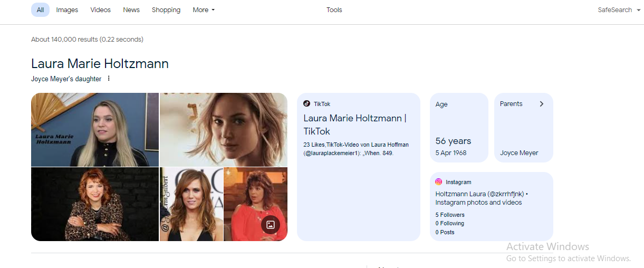Click the Joyce Meyer's daughter subtitle
This screenshot has height=268, width=644.
click(x=66, y=79)
